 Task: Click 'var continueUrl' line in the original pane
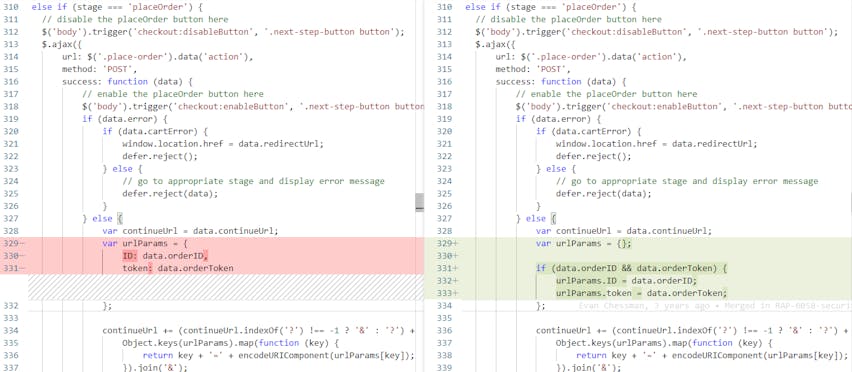point(190,231)
